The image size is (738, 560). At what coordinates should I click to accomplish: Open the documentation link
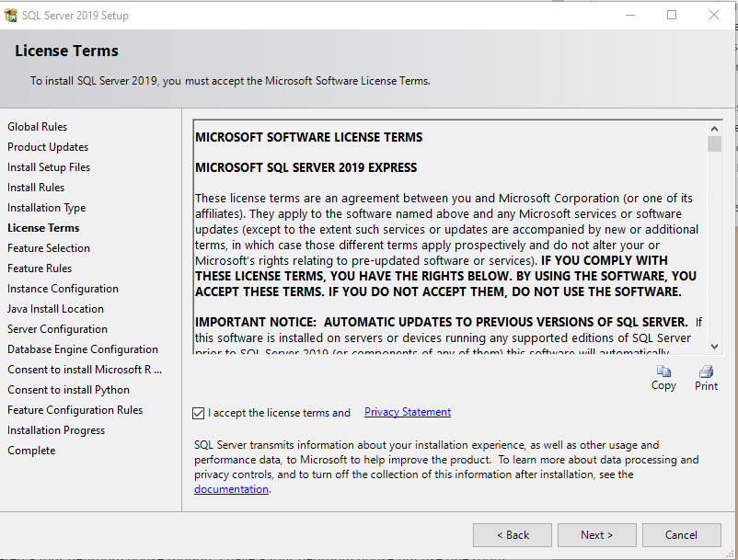pyautogui.click(x=232, y=489)
